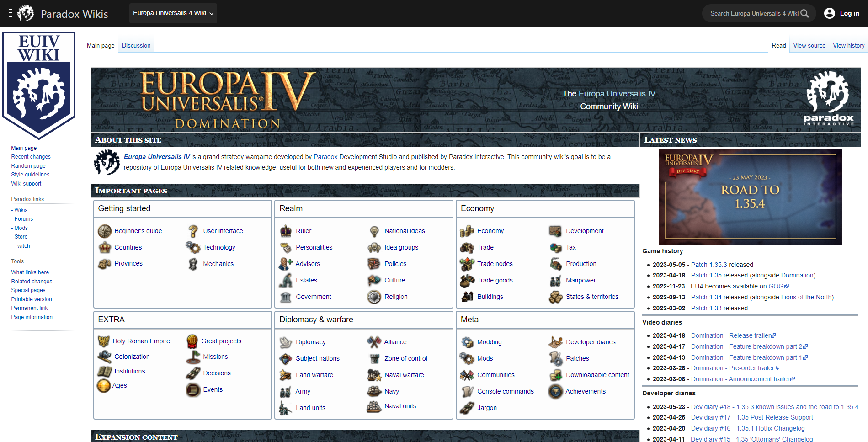Open the Developer diaries link under Meta
Viewport: 868px width, 442px height.
[591, 342]
